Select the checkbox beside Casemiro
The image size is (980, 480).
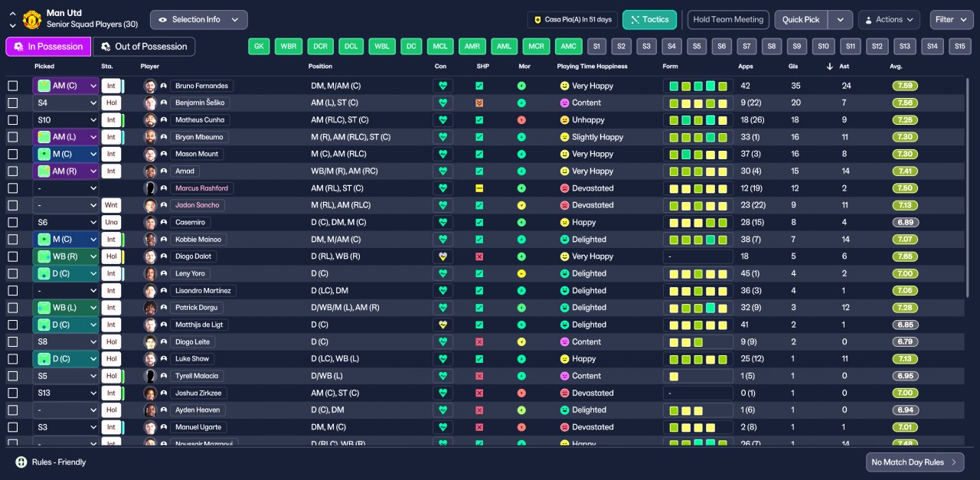13,222
